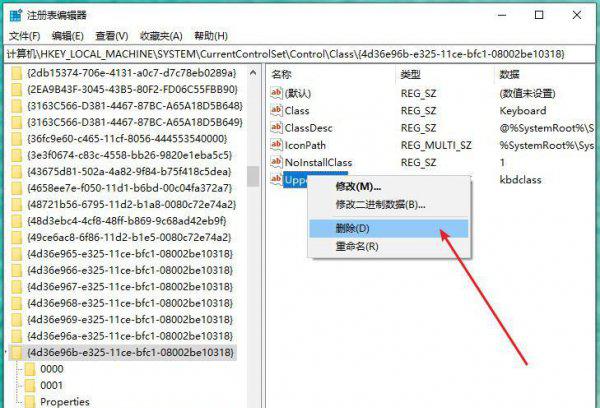Select the NoInstallClass value name
The image size is (600, 408).
click(x=318, y=162)
